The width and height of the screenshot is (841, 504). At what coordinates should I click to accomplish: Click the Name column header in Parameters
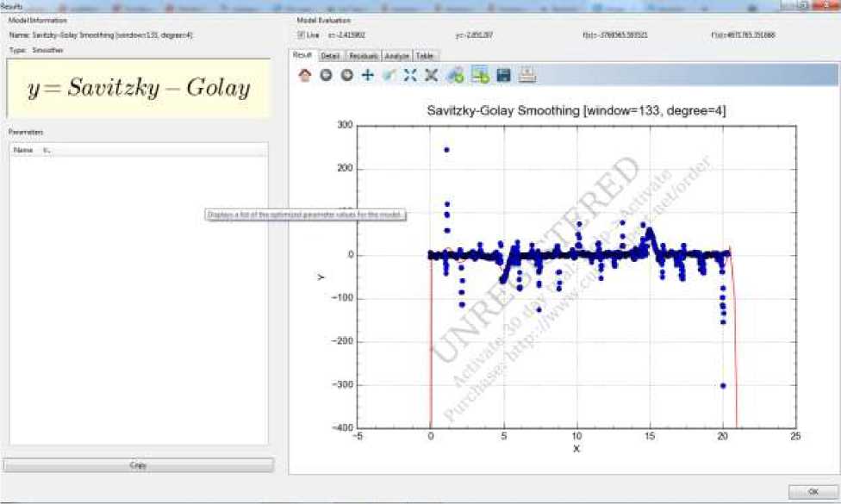coord(23,150)
